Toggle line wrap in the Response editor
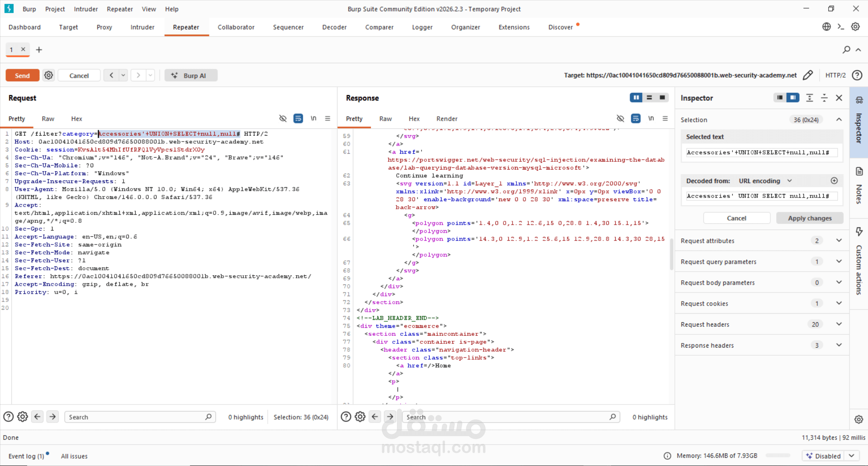Image resolution: width=868 pixels, height=466 pixels. tap(636, 118)
